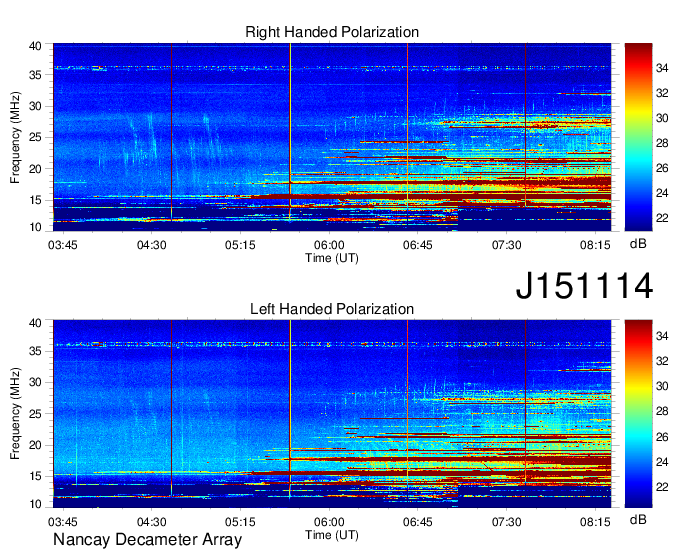Click 35 MHz tick on Right Handed frequency axis
This screenshot has height=552, width=680.
tap(36, 75)
